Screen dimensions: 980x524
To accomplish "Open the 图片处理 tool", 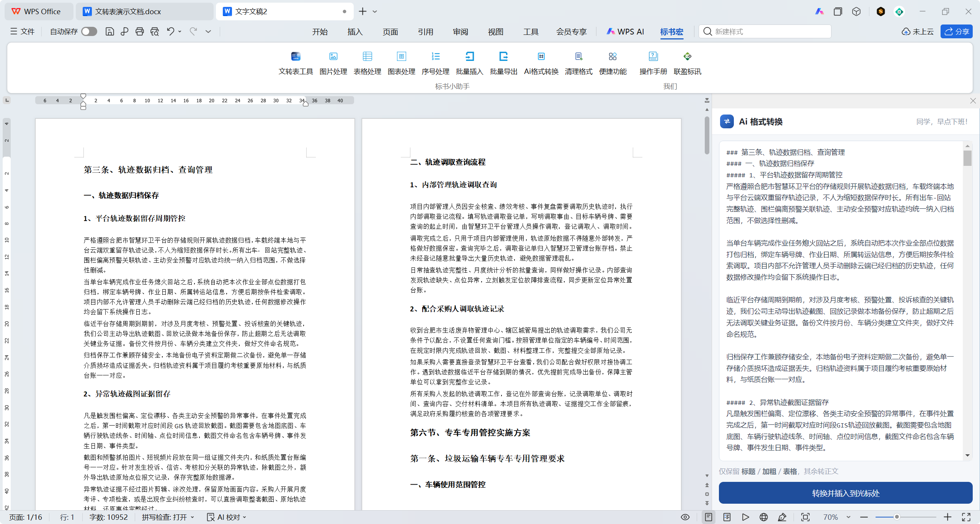I will point(333,63).
